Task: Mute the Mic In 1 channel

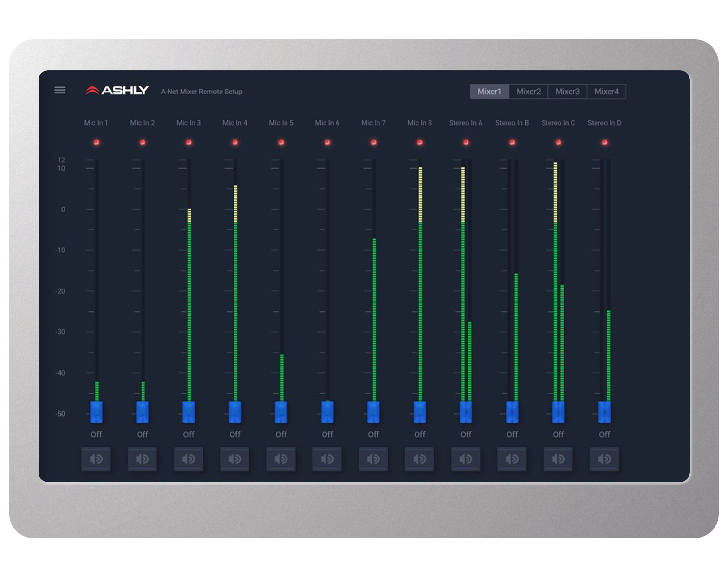Action: coord(96,459)
